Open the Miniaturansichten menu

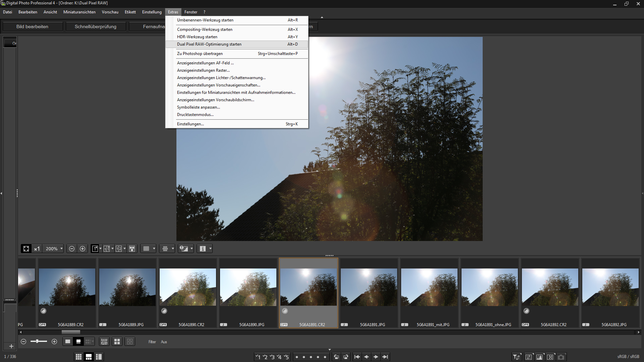[79, 12]
